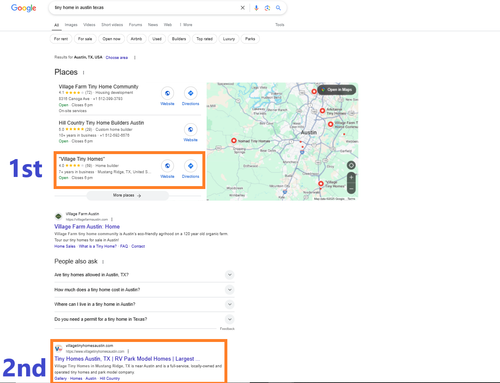Click Open in Maps on the map
This screenshot has height=383, width=500.
(x=337, y=90)
